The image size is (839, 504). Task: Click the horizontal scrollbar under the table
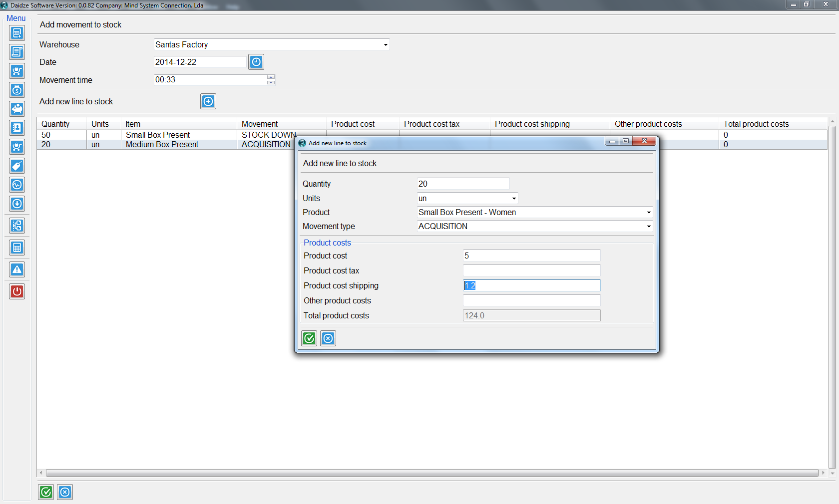431,473
